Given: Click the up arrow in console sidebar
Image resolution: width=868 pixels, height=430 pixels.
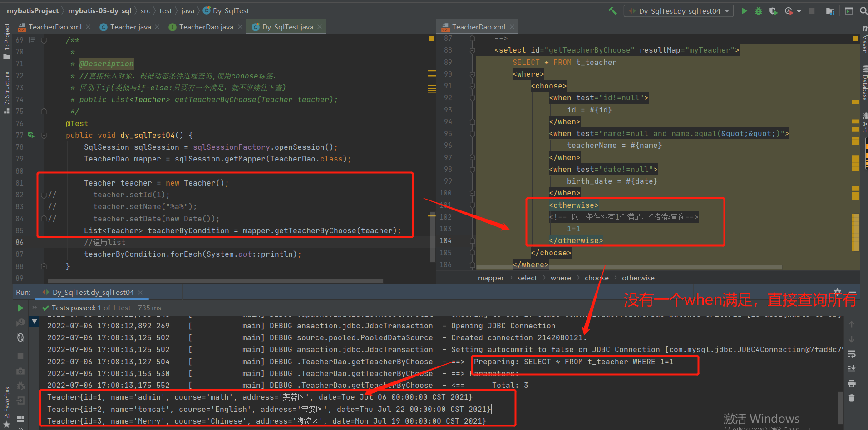Looking at the screenshot, I should point(852,324).
